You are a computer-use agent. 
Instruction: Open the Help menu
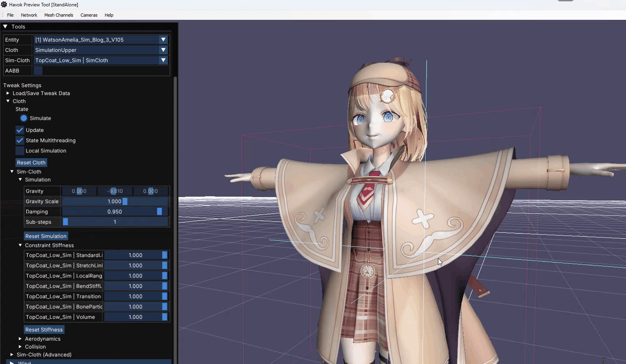coord(109,15)
